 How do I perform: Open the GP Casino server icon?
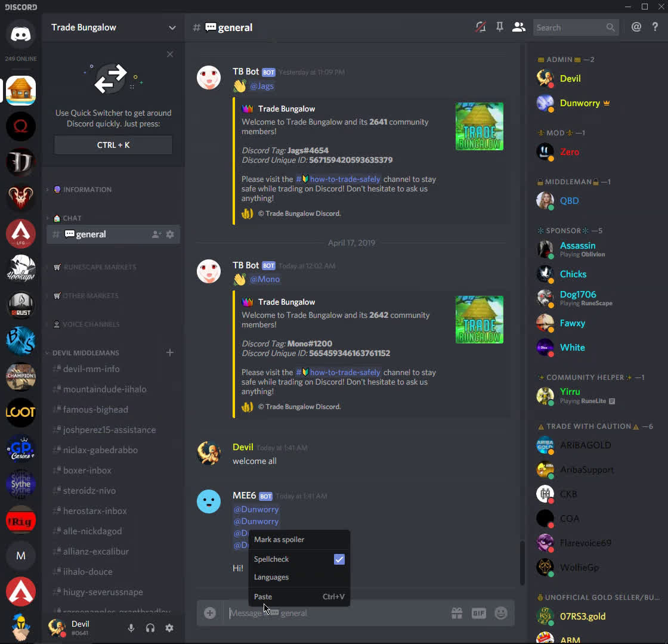(x=20, y=448)
